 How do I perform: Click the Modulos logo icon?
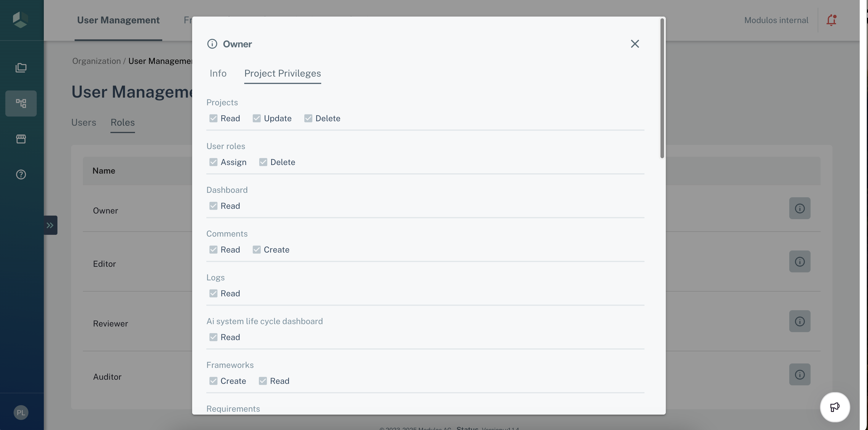[20, 20]
